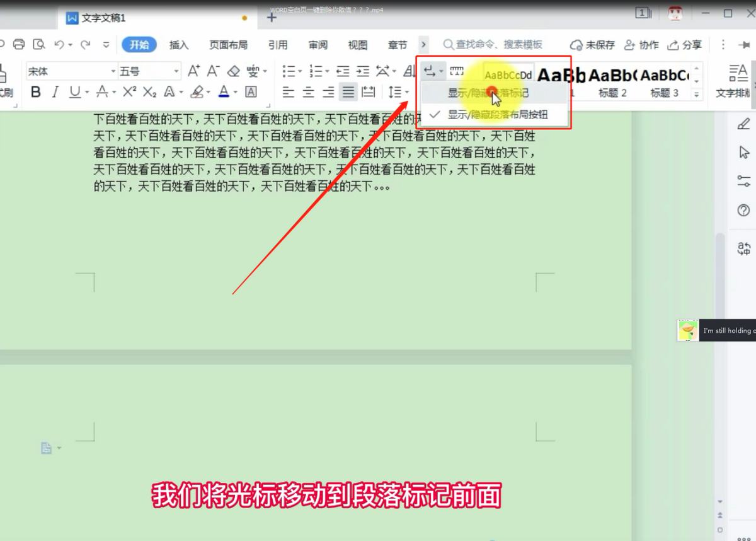Viewport: 756px width, 541px height.
Task: Expand font color dropdown arrow
Action: [236, 93]
